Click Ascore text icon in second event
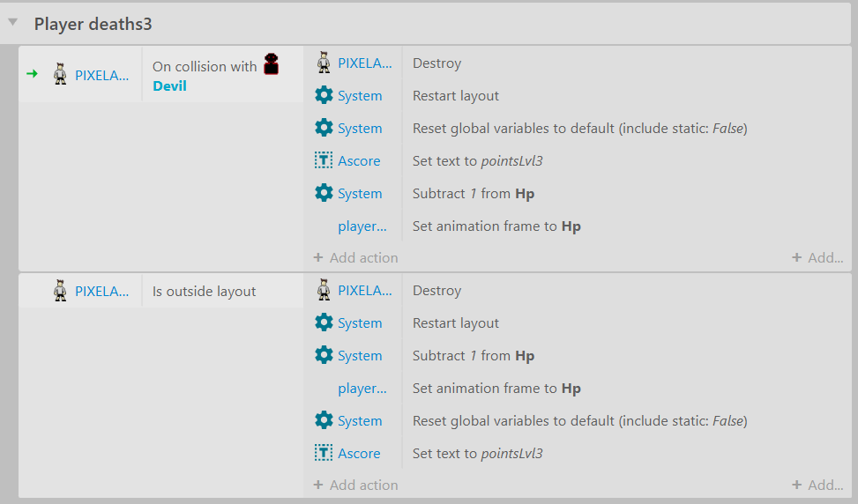 click(324, 453)
